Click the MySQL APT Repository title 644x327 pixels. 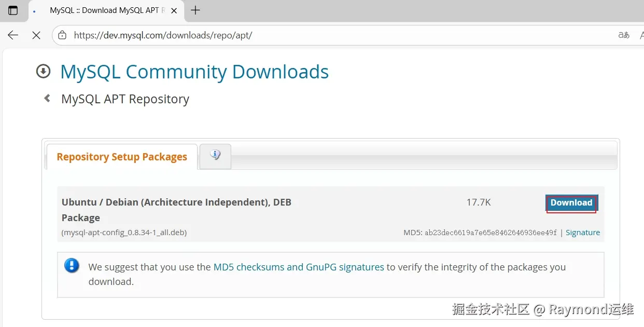pos(125,99)
